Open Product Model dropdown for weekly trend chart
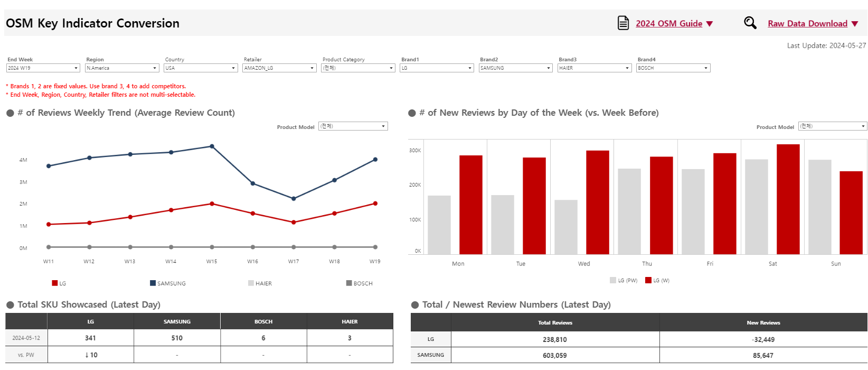Screen dimensions: 868x370 pyautogui.click(x=383, y=126)
